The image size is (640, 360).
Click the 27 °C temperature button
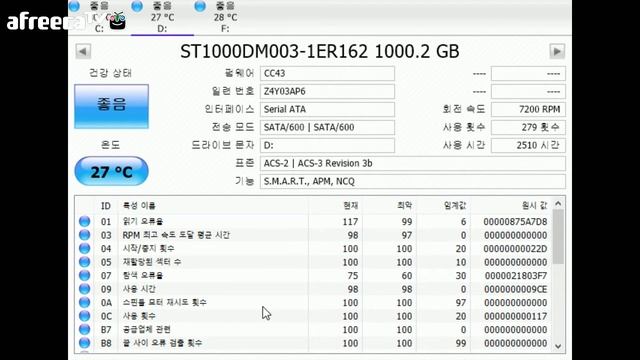[111, 171]
